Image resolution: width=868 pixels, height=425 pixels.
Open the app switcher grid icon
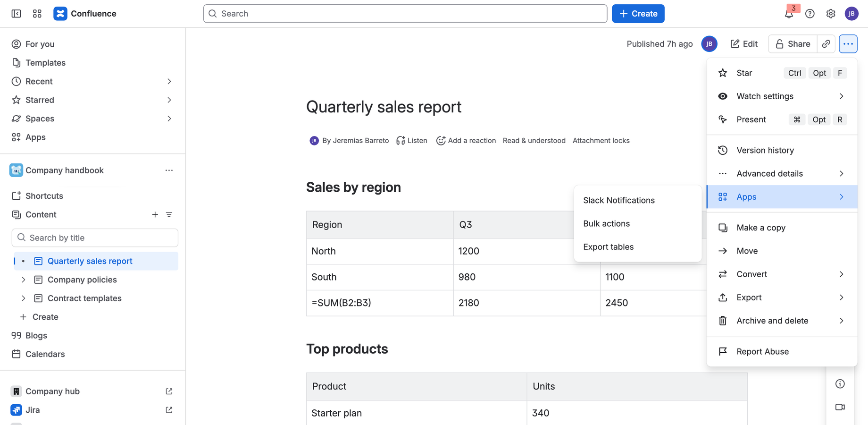point(37,14)
